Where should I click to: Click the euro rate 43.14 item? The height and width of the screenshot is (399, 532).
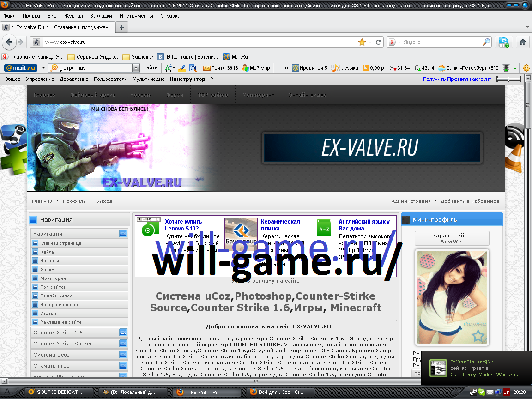(424, 68)
